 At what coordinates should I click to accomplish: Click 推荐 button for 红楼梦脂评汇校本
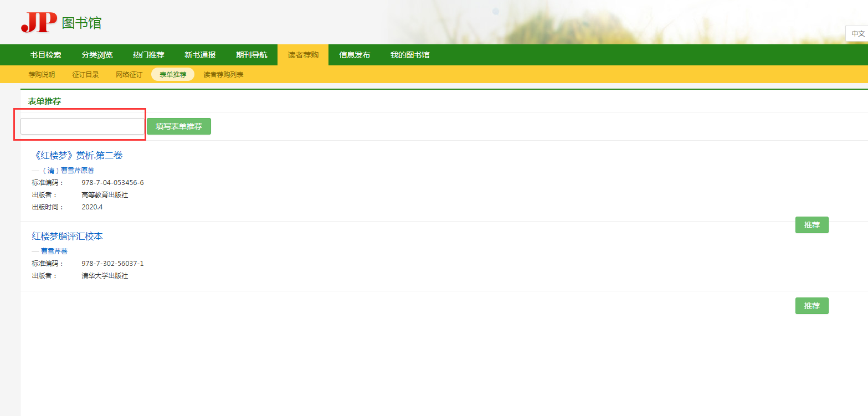coord(811,306)
